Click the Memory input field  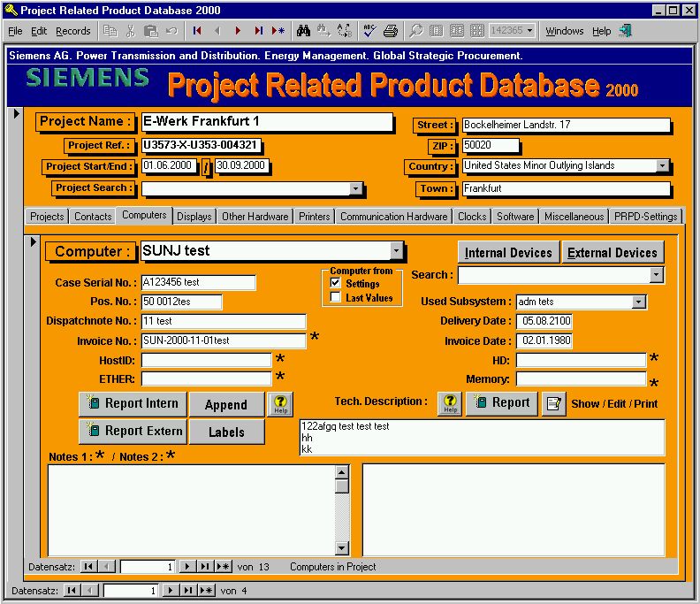pyautogui.click(x=581, y=378)
